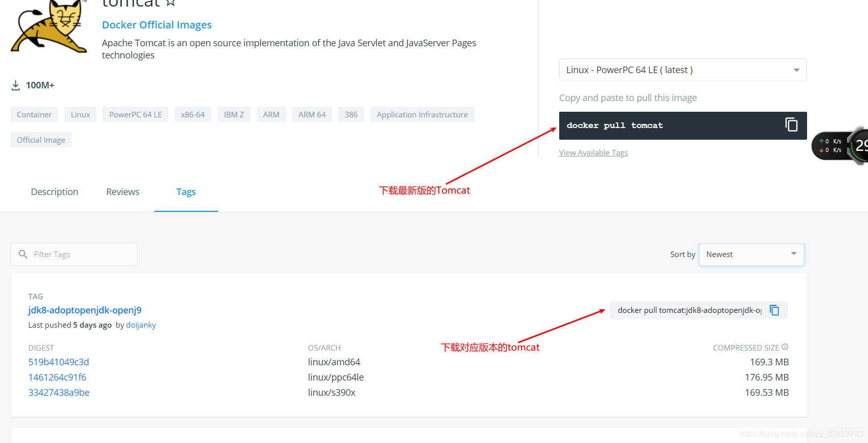This screenshot has width=868, height=443.
Task: Click the linux/amd64 architecture entry
Action: click(334, 362)
